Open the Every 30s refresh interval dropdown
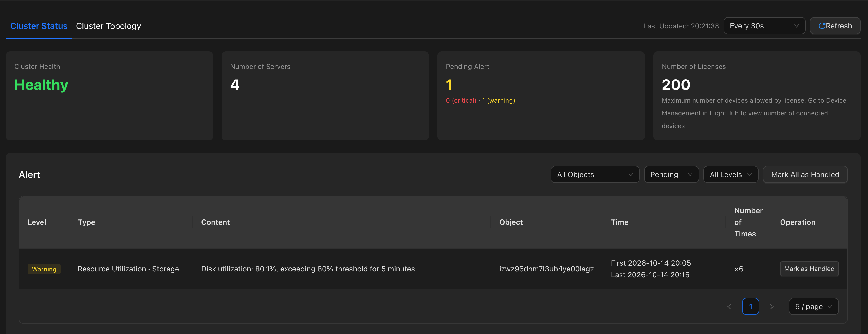Image resolution: width=868 pixels, height=334 pixels. click(764, 26)
